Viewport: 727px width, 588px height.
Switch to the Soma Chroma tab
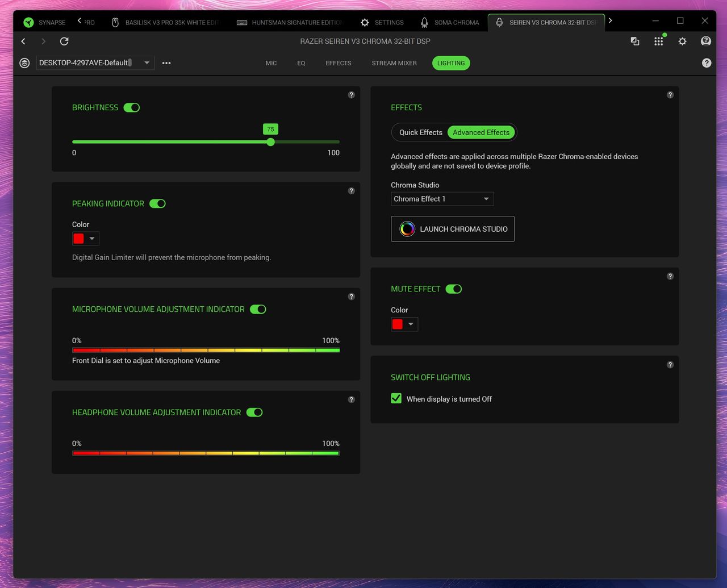coord(450,23)
